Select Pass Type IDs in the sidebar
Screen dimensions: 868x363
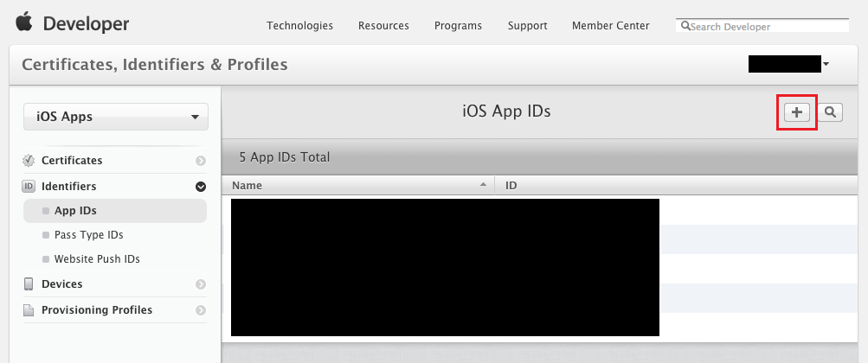point(88,235)
